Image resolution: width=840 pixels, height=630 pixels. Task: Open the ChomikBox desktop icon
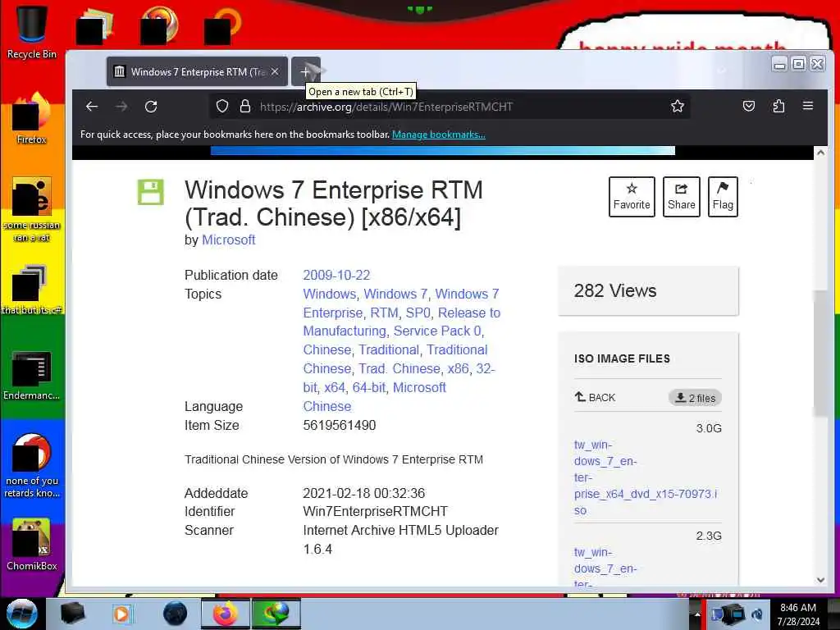32,544
